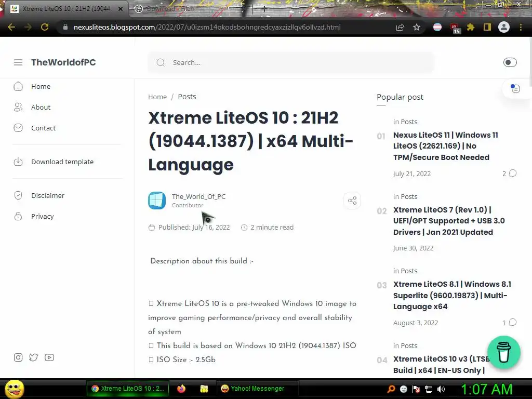Viewport: 532px width, 399px height.
Task: Click the Contact envelope icon
Action: 18,128
